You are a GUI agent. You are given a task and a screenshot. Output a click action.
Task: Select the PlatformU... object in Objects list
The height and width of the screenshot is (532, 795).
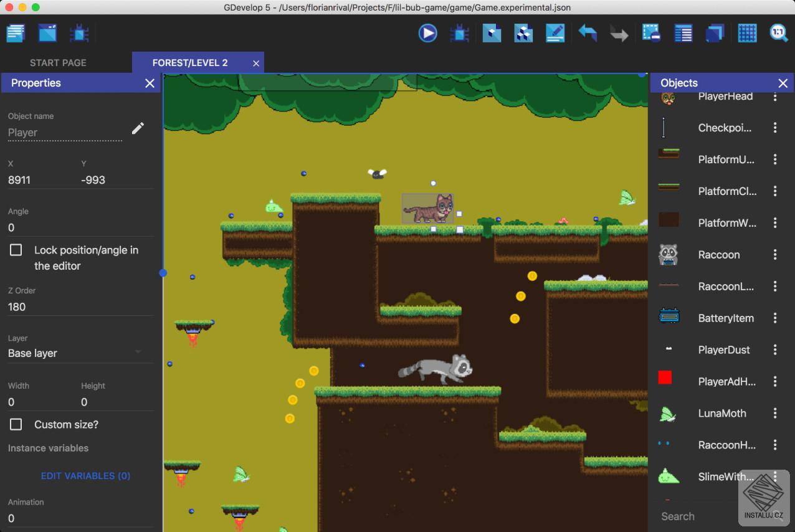(x=710, y=159)
